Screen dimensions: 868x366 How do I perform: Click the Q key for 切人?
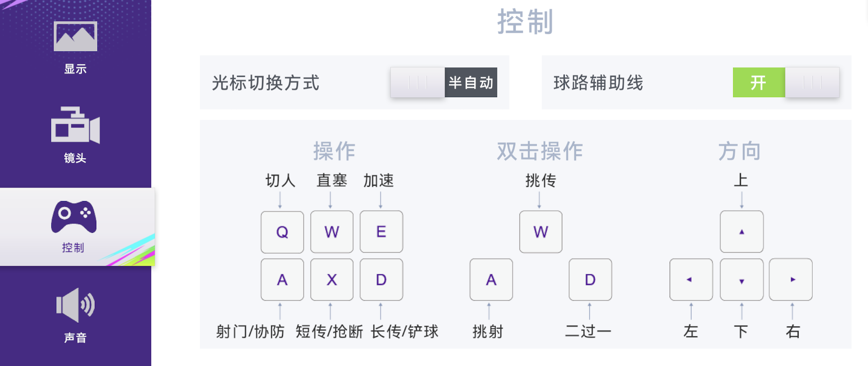click(282, 232)
